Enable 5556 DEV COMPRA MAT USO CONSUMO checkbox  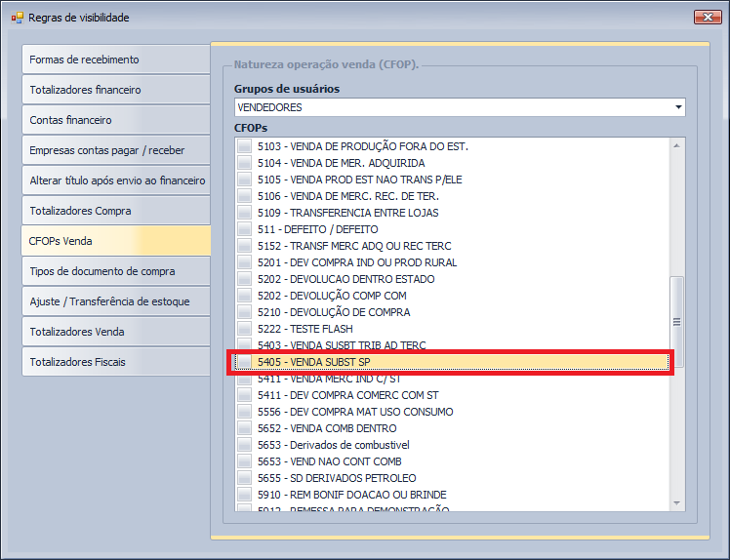click(244, 412)
